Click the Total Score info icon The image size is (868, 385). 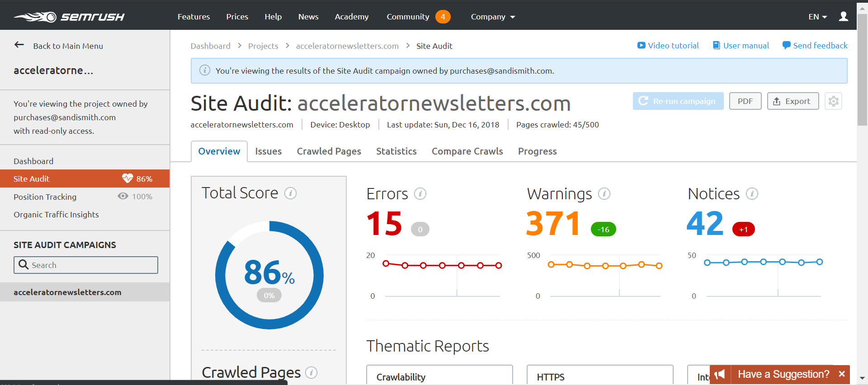(291, 193)
